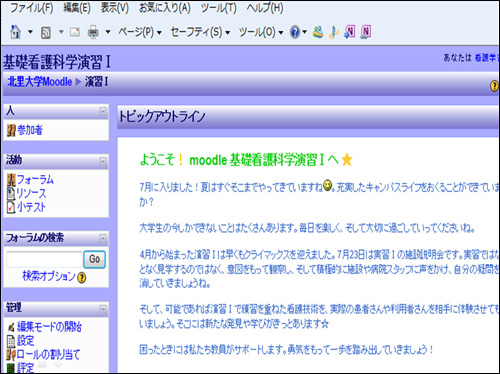Open the フォーラム link
This screenshot has width=500, height=374.
pyautogui.click(x=35, y=180)
